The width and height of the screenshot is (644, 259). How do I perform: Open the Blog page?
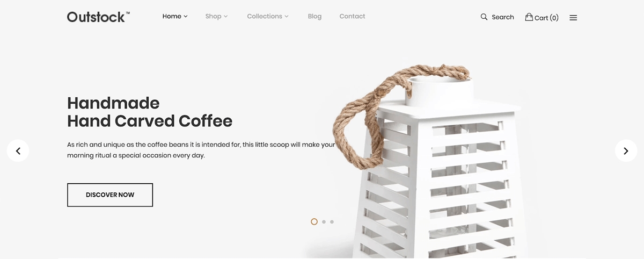coord(314,16)
